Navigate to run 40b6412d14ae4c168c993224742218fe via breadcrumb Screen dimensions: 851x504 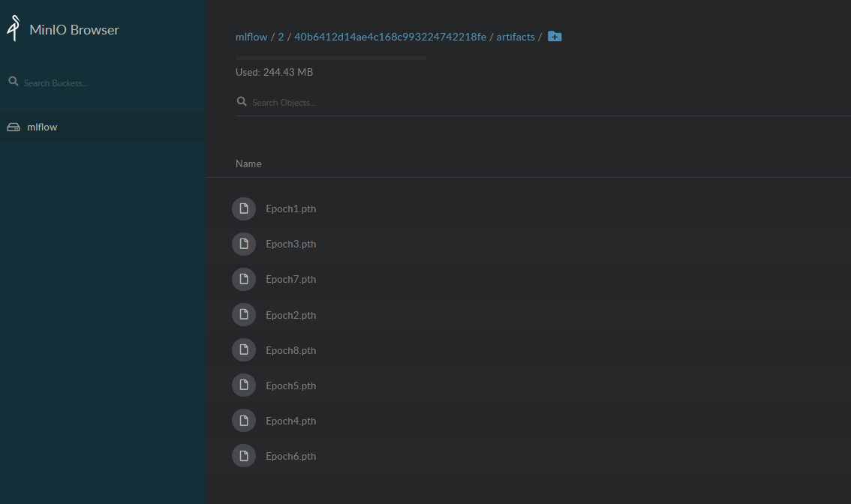point(391,36)
